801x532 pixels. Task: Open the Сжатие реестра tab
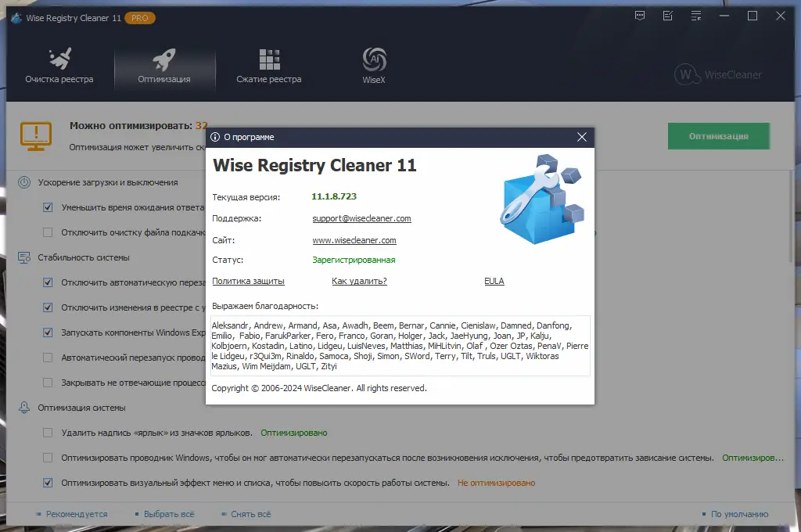[x=269, y=66]
